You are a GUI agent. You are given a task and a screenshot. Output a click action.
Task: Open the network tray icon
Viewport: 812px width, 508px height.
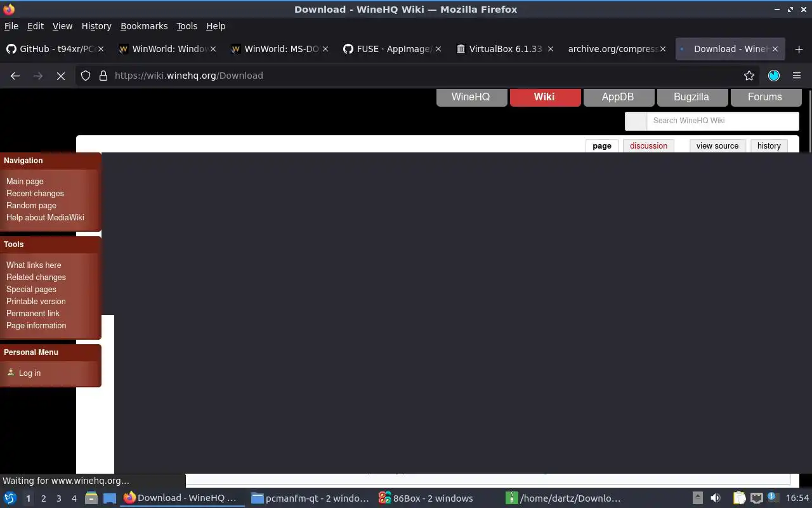(756, 498)
